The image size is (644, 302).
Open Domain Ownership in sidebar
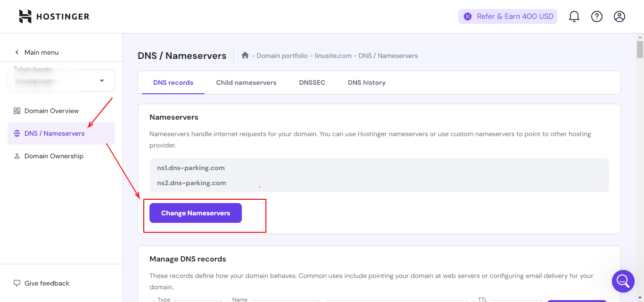(x=61, y=156)
